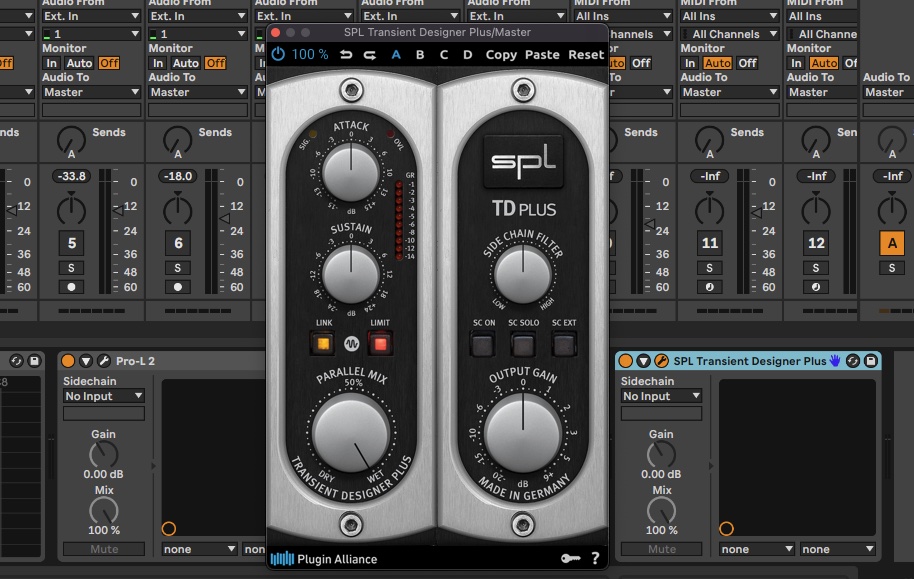Arm MIDI track 12 for recording
This screenshot has width=914, height=579.
pyautogui.click(x=815, y=287)
